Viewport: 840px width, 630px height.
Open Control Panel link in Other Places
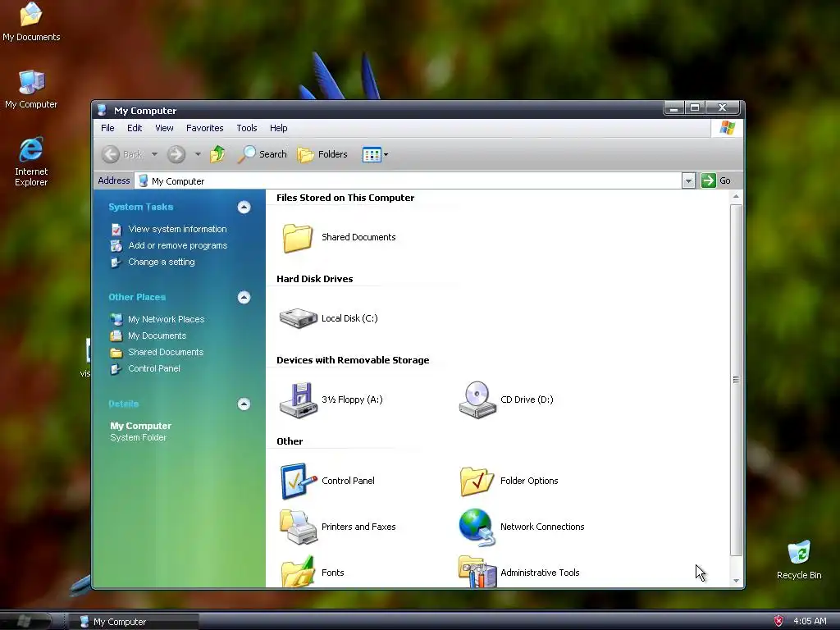[153, 368]
